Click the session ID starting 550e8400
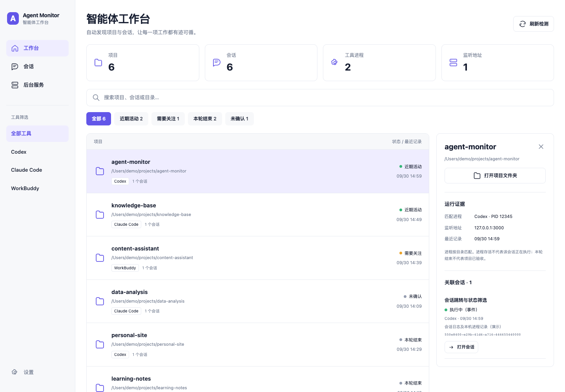The height and width of the screenshot is (392, 565). [483, 335]
